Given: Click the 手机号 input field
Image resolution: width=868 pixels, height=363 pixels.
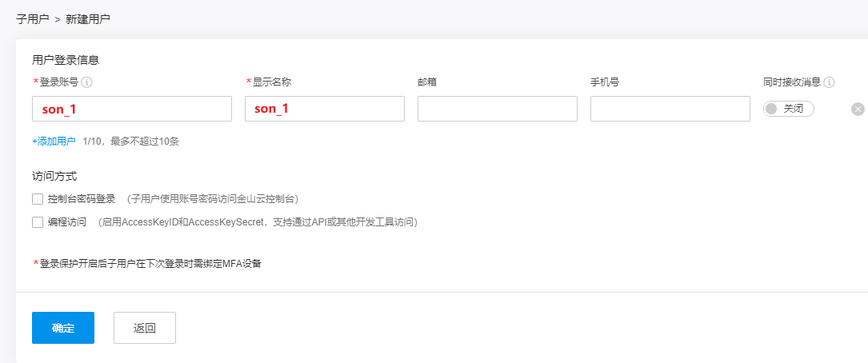Looking at the screenshot, I should click(x=670, y=109).
